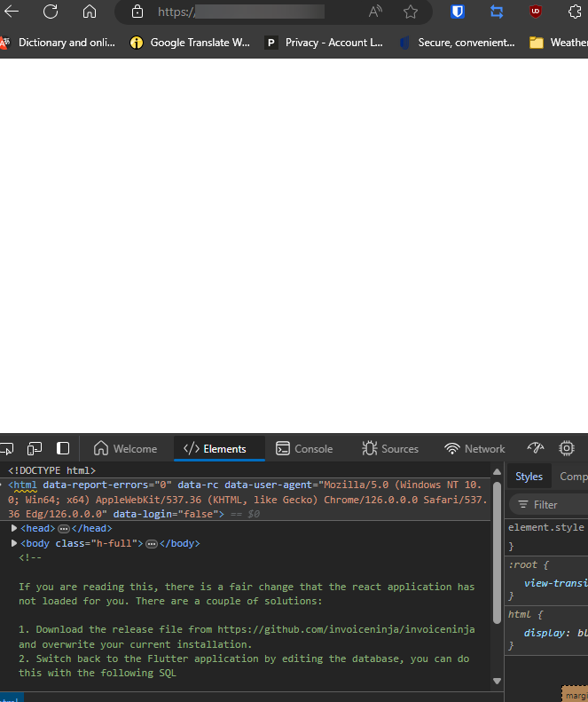Select the DOCTYPE html line
This screenshot has width=588, height=702.
pos(52,470)
